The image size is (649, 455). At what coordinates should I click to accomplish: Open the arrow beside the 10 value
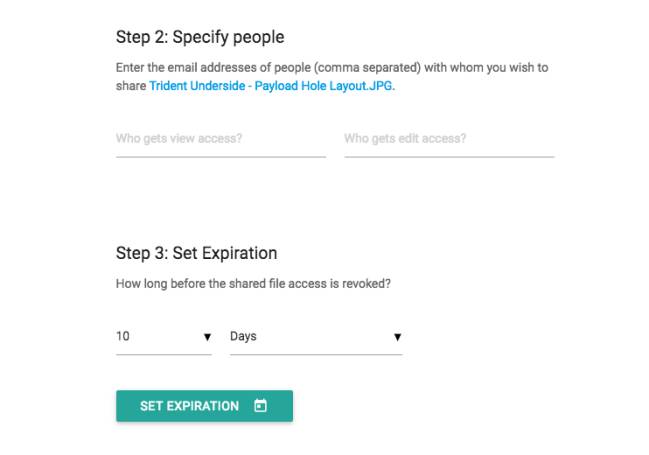[x=207, y=337]
